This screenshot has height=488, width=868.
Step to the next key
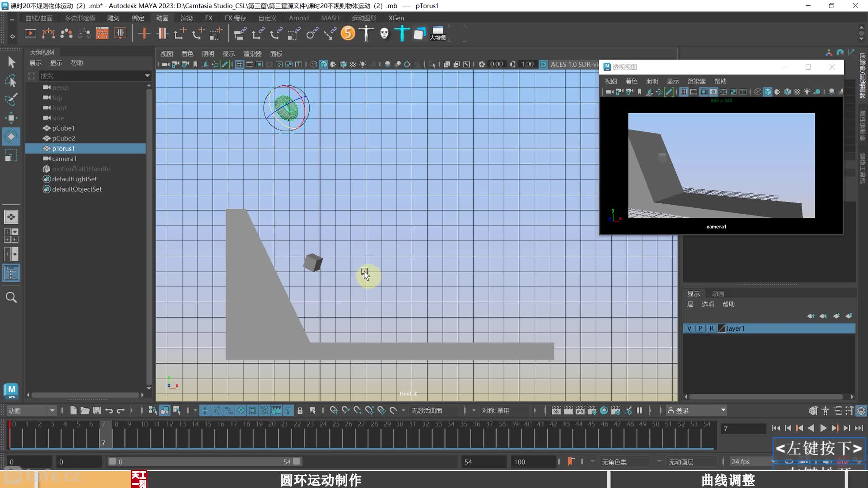click(835, 428)
